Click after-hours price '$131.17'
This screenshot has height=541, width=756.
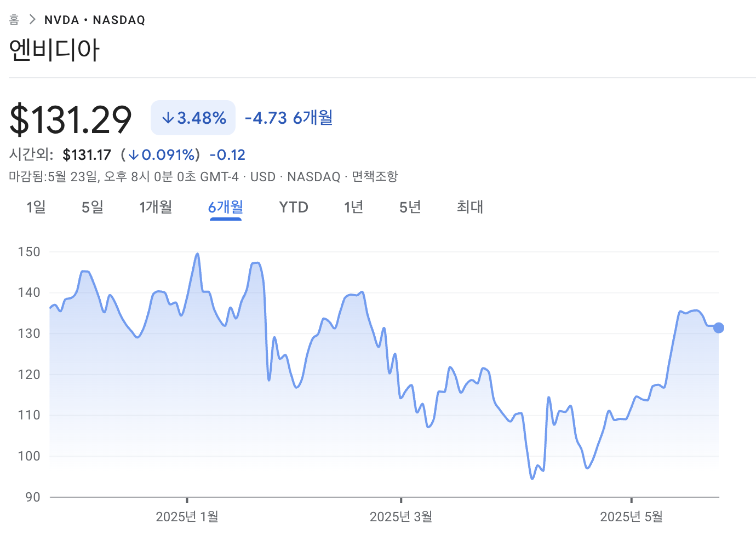click(87, 155)
